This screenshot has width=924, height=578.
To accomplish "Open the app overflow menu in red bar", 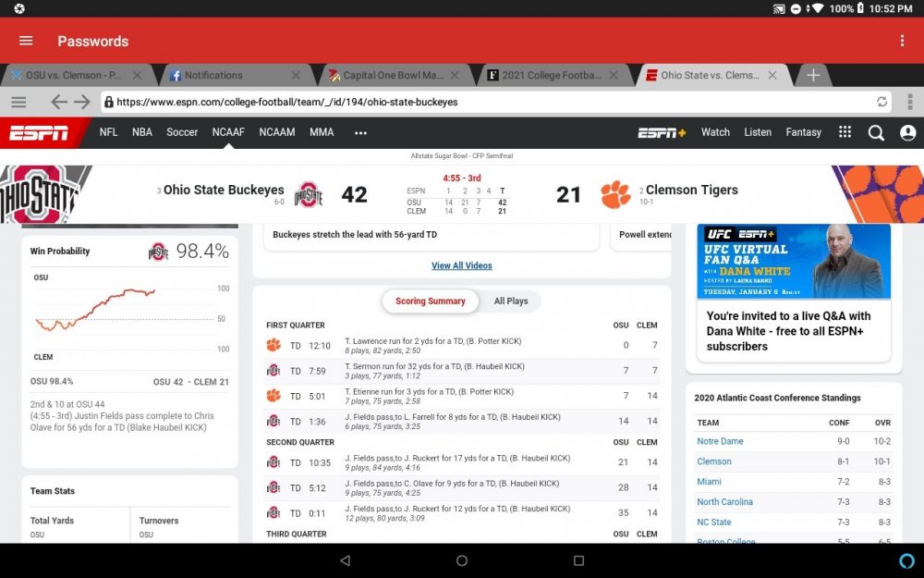I will click(902, 41).
